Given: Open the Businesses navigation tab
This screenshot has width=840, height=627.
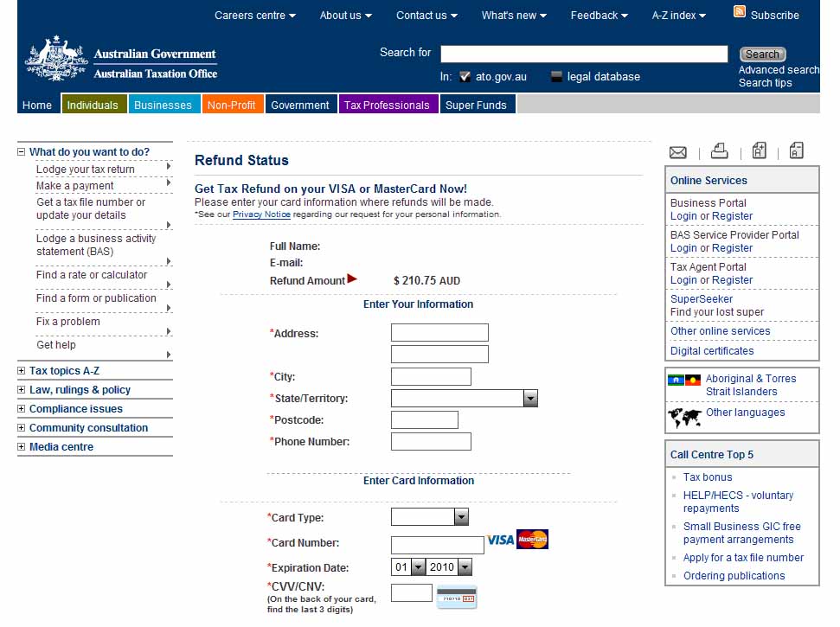Looking at the screenshot, I should coord(163,106).
